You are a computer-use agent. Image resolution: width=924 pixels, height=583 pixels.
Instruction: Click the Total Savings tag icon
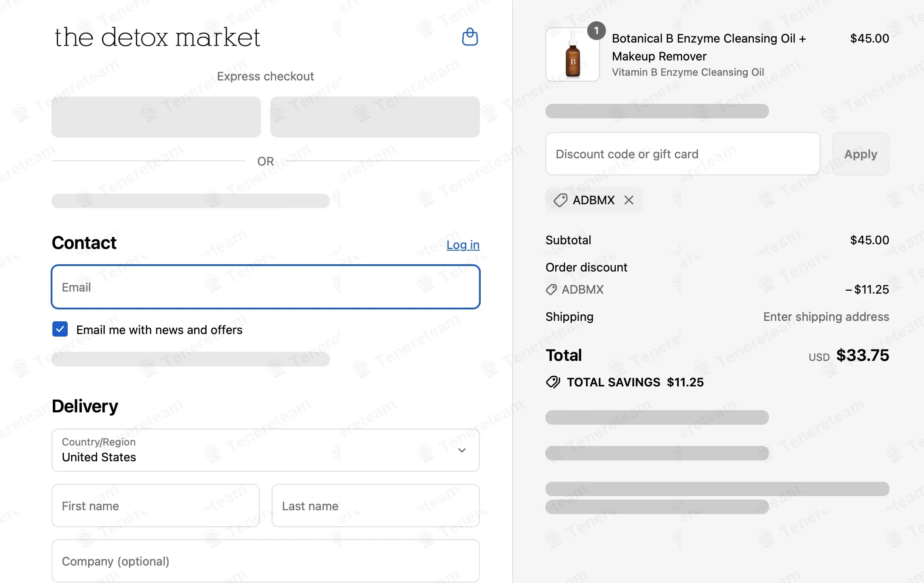tap(553, 382)
